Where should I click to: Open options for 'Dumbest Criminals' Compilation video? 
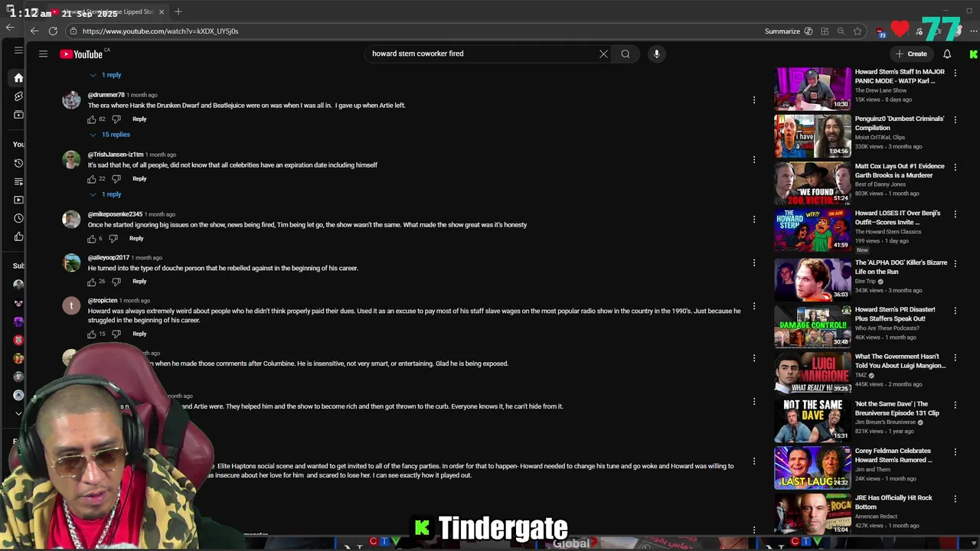[955, 120]
